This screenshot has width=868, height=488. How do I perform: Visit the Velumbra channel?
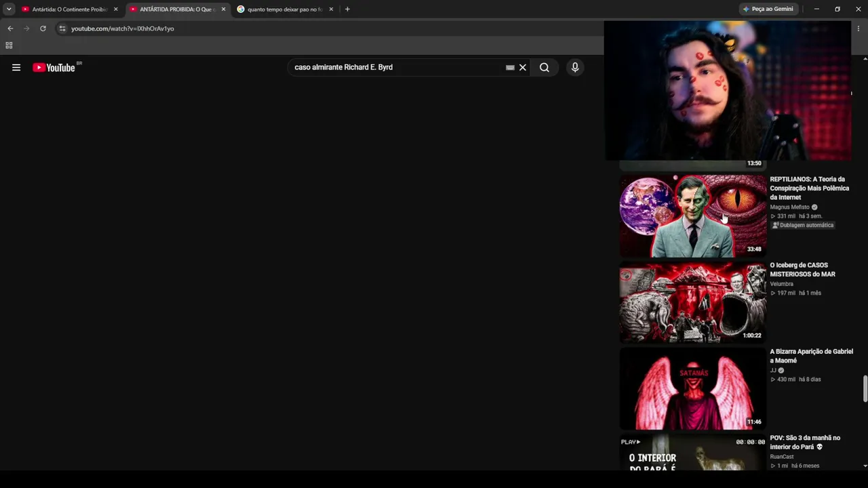pyautogui.click(x=782, y=284)
